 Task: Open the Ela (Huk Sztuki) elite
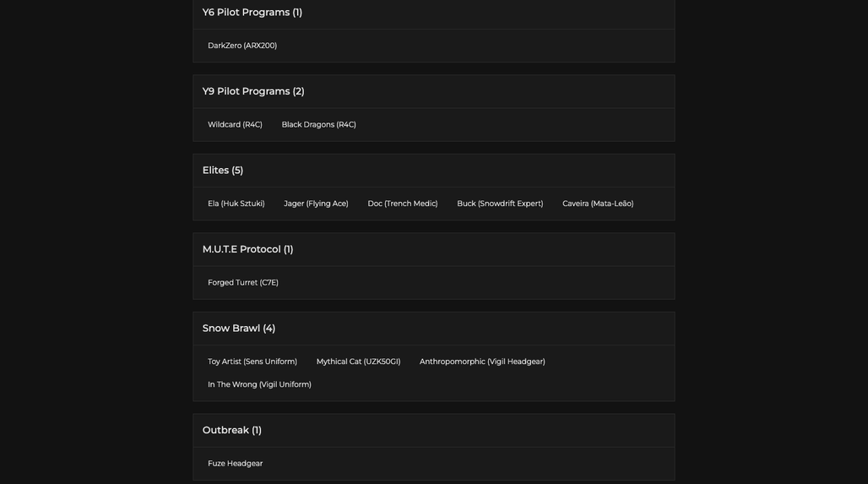236,204
